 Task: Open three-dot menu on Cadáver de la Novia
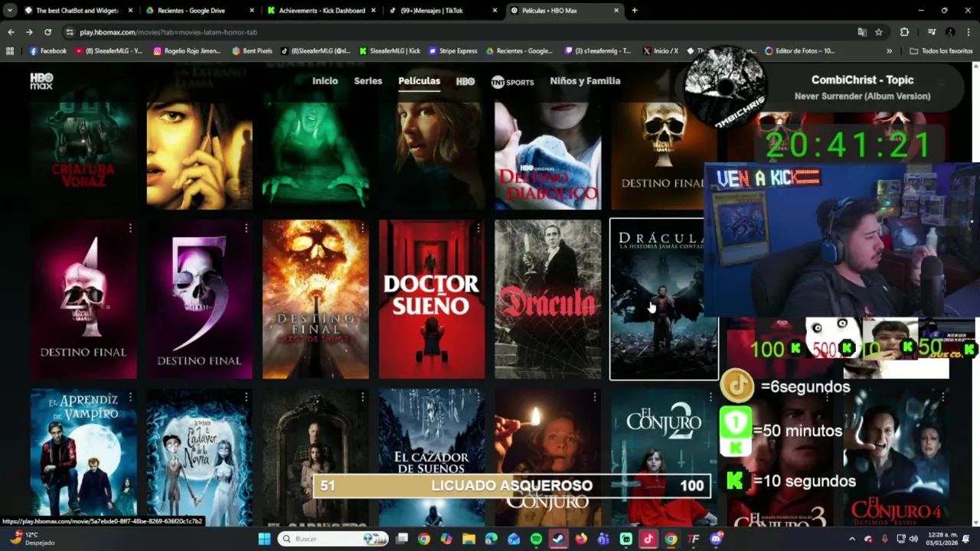(x=246, y=397)
